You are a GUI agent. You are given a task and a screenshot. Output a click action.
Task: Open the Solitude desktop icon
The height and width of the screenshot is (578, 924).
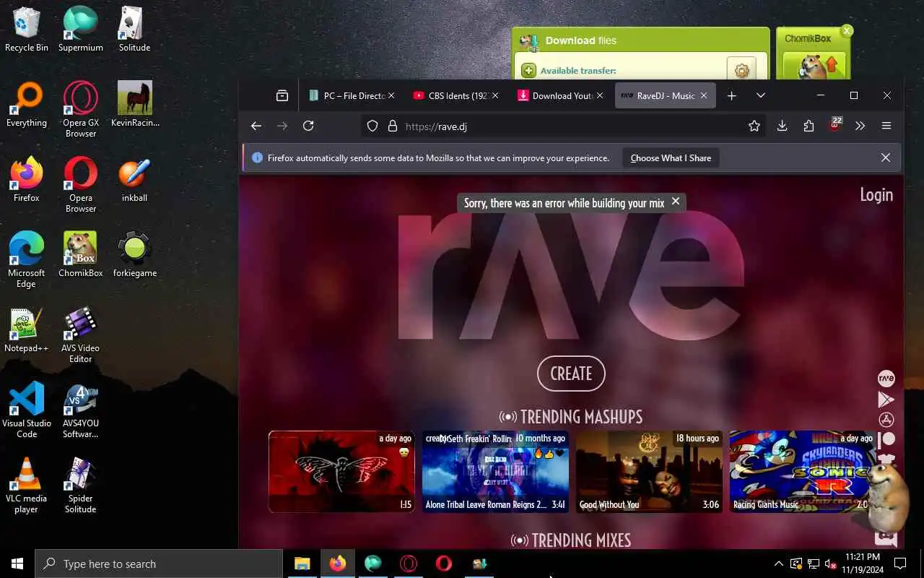click(x=135, y=30)
